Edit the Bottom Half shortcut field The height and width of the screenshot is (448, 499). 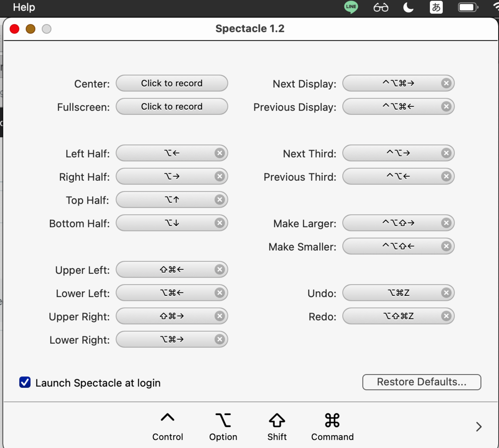click(x=172, y=223)
